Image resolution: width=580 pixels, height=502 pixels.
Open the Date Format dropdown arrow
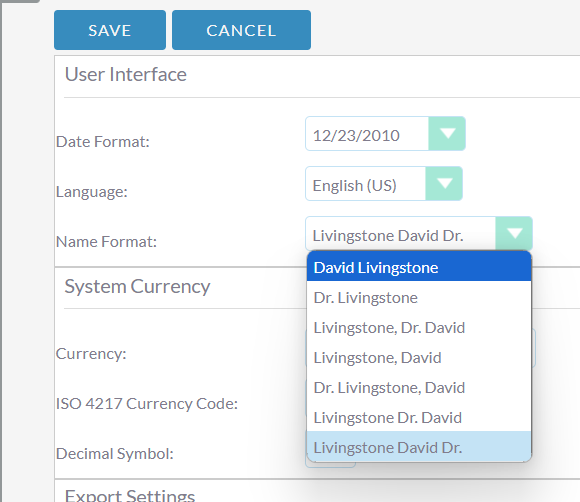click(x=447, y=134)
